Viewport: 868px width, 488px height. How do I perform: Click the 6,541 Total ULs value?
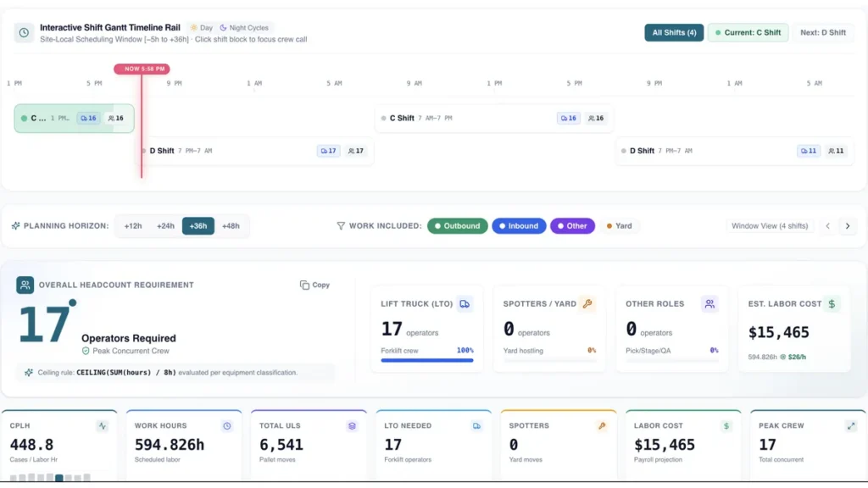tap(281, 444)
